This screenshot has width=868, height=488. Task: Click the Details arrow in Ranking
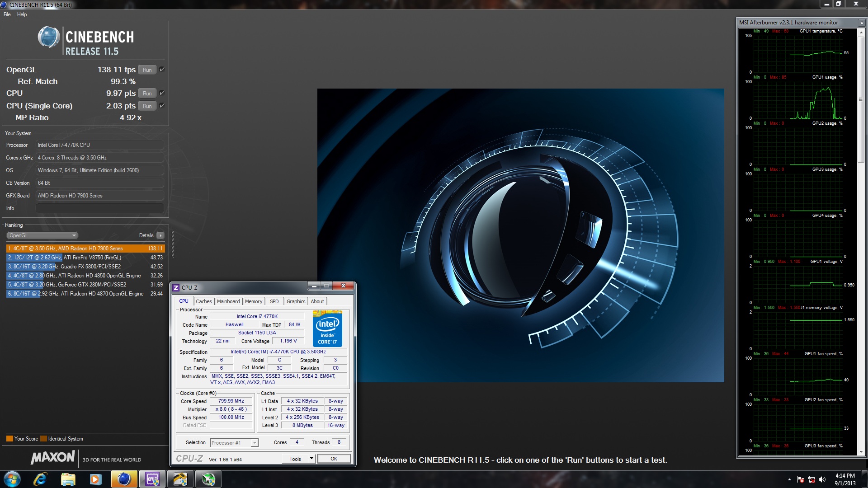pos(160,235)
